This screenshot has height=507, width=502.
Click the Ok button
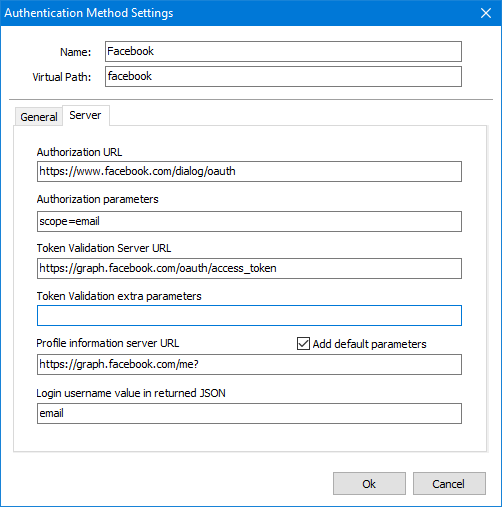pyautogui.click(x=369, y=484)
